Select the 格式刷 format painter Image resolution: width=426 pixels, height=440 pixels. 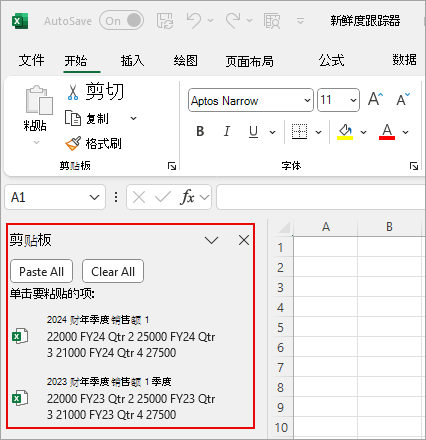tap(93, 143)
